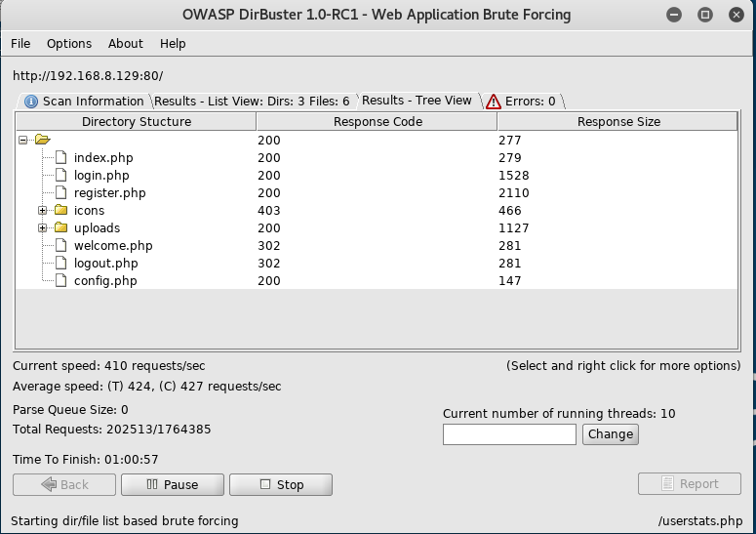Open the About menu
The image size is (756, 534).
126,43
